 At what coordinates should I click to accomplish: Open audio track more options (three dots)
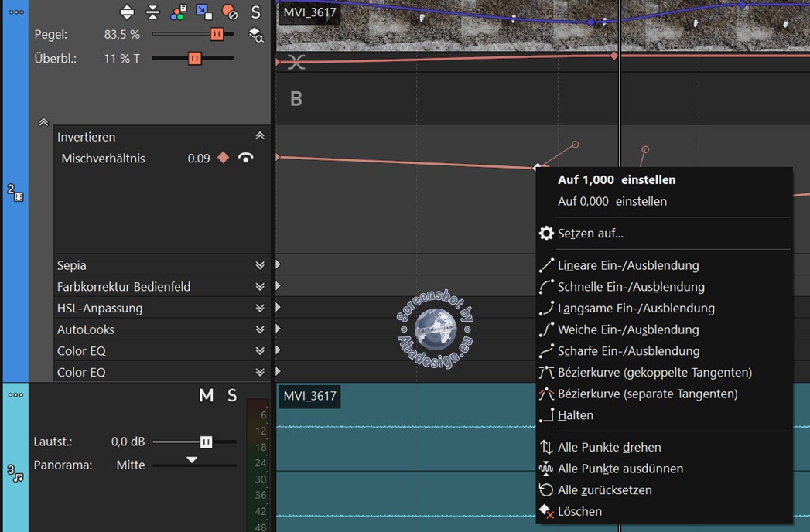coord(15,395)
